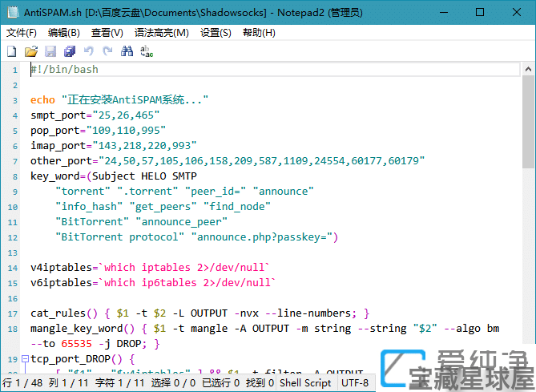Open the 语法高亮(M) menu
536x392 pixels.
click(x=161, y=33)
